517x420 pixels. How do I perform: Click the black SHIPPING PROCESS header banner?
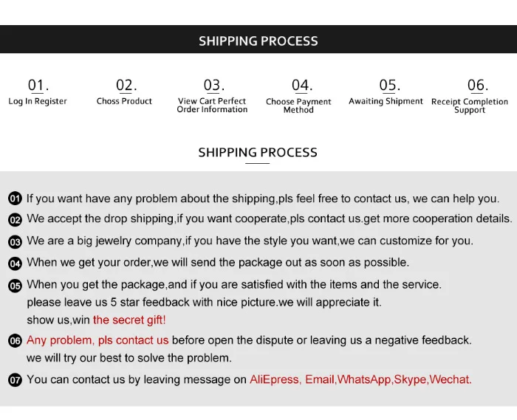click(258, 39)
